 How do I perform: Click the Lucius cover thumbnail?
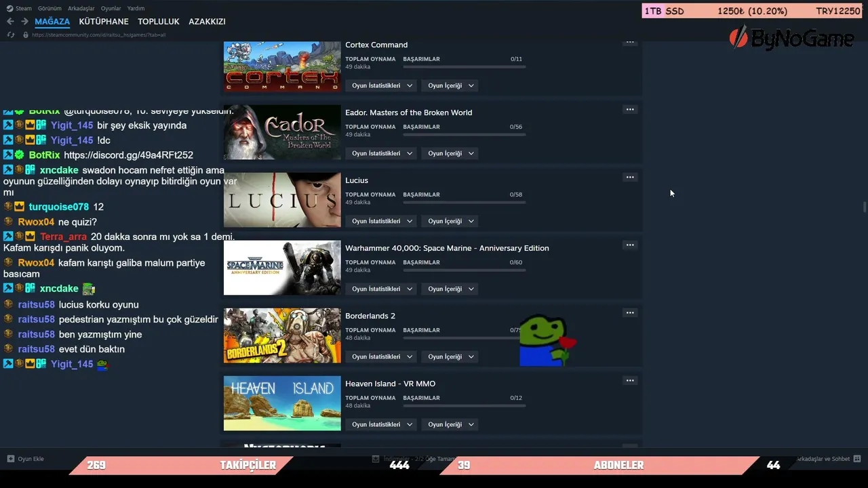point(282,200)
